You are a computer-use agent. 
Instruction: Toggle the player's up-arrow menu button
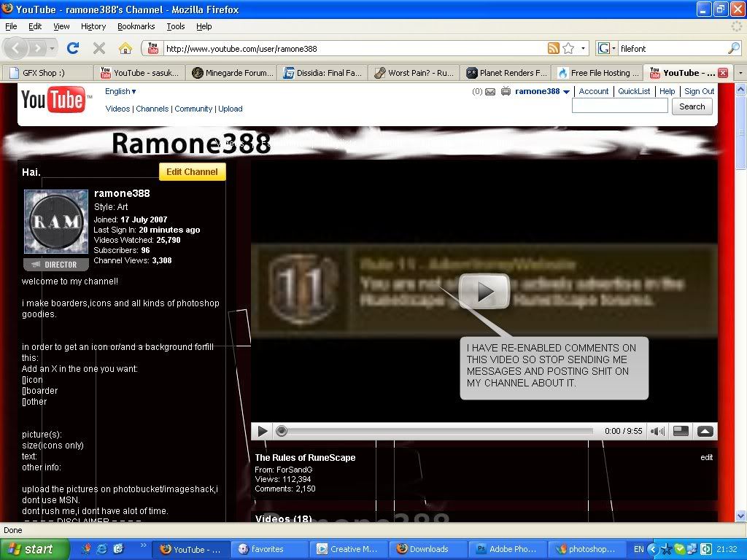pos(705,431)
